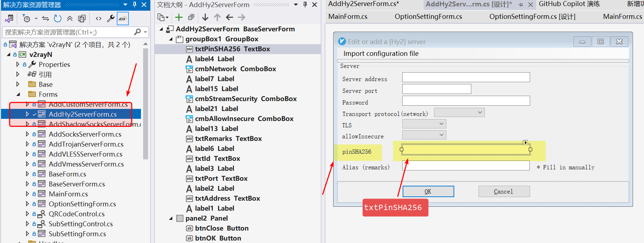Click the Server address text box
Viewport: 644px width, 243px height.
(x=466, y=77)
